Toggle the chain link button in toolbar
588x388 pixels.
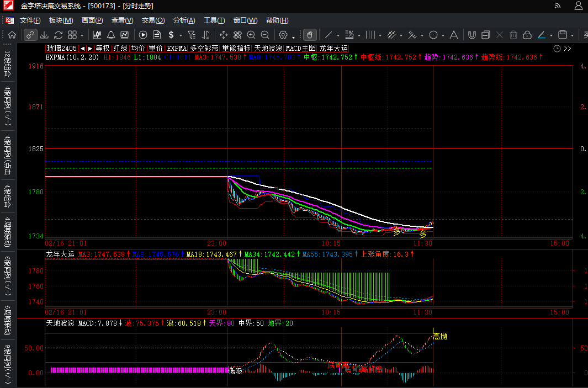tap(30, 35)
